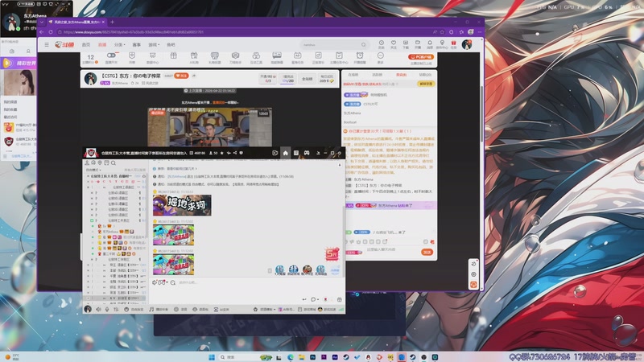Image resolution: width=644 pixels, height=362 pixels.
Task: Click the orange icon in floating sidebar at page right
Action: point(473,285)
